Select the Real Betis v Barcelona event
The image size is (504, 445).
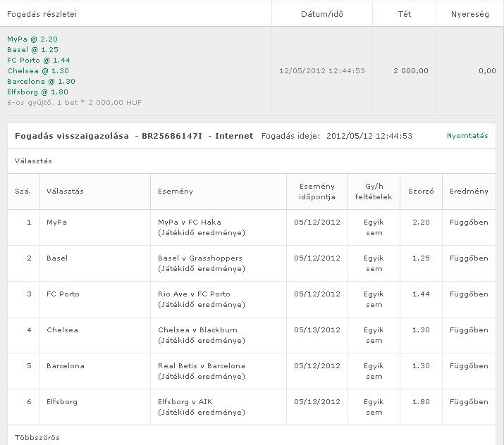tap(202, 366)
